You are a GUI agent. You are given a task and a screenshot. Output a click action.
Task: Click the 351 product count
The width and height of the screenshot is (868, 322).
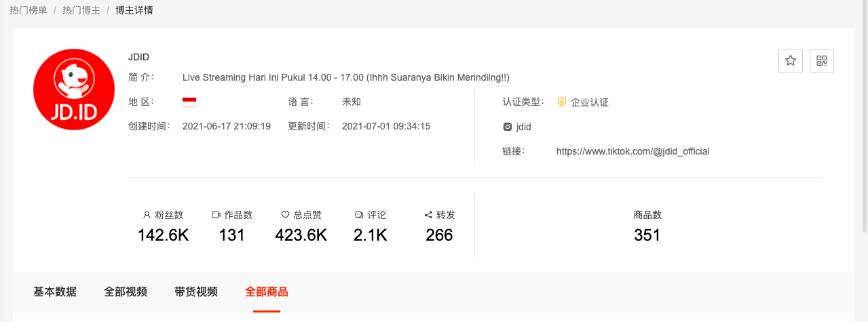tap(647, 235)
